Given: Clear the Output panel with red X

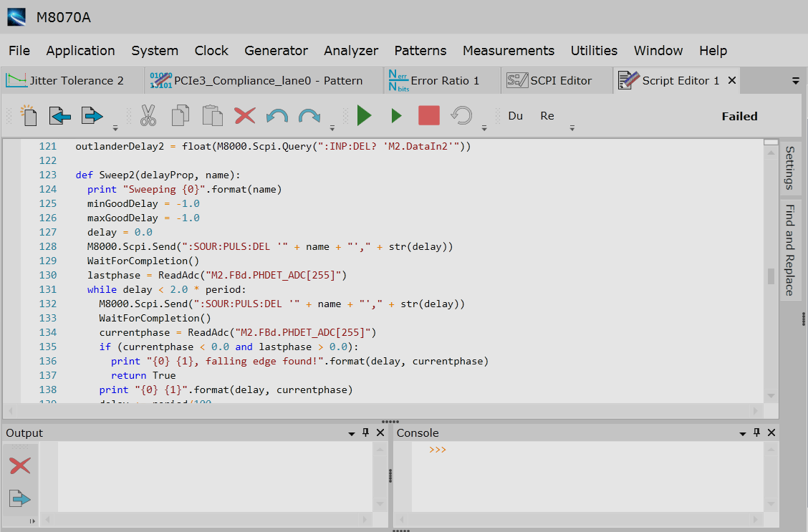Looking at the screenshot, I should tap(20, 466).
